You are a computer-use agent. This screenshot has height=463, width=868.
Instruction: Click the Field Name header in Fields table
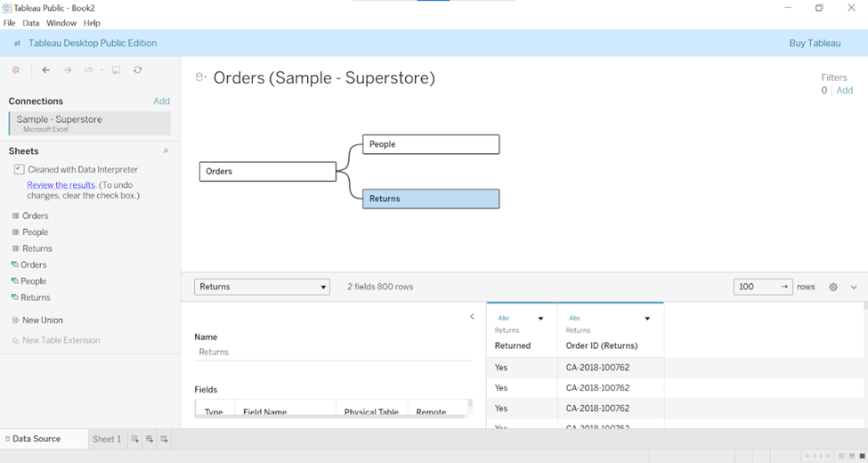pyautogui.click(x=264, y=412)
